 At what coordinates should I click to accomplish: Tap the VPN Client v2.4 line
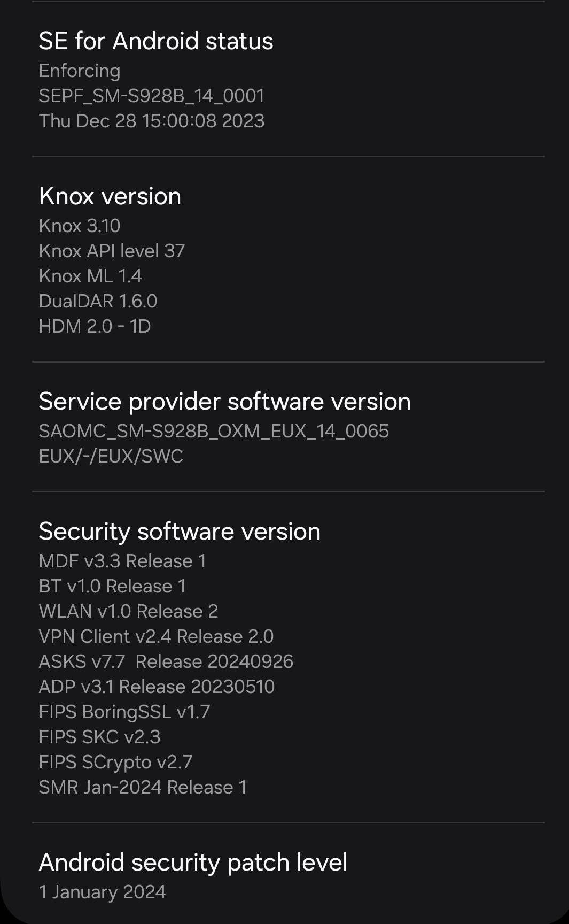pyautogui.click(x=157, y=636)
